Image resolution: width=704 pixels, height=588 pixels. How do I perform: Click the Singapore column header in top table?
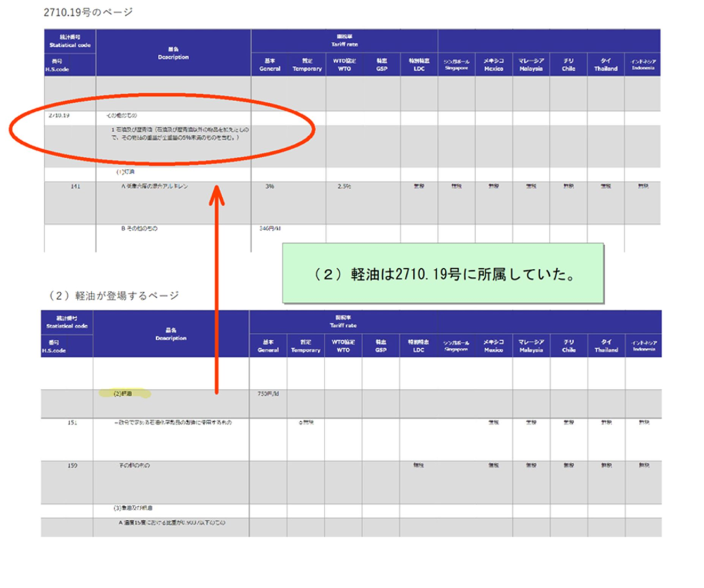click(x=456, y=65)
